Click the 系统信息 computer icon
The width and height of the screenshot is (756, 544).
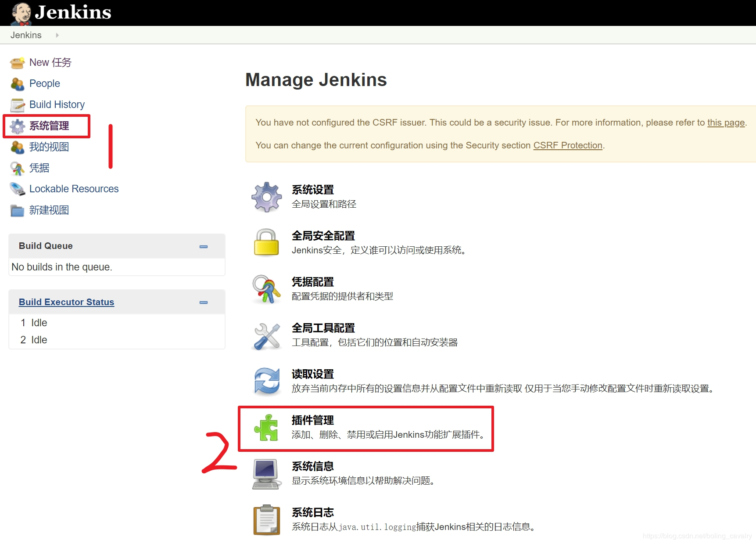coord(267,474)
